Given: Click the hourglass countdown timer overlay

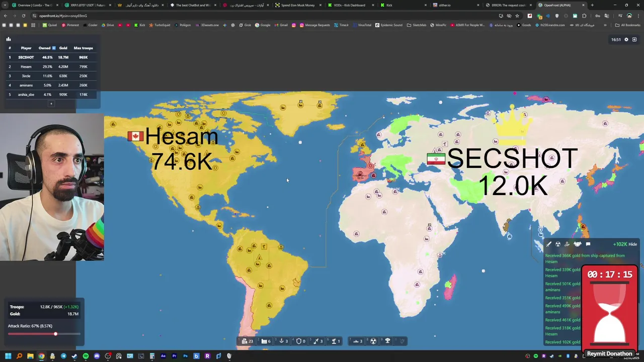Looking at the screenshot, I should (x=610, y=311).
